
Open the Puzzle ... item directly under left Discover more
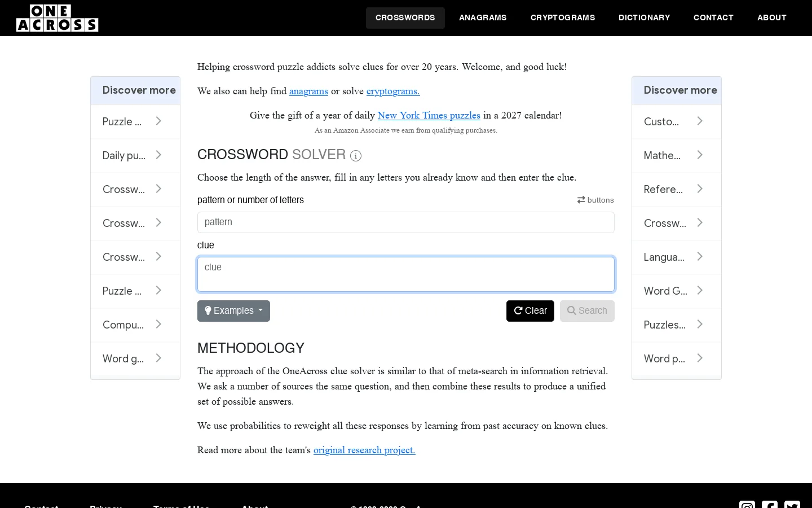(135, 122)
